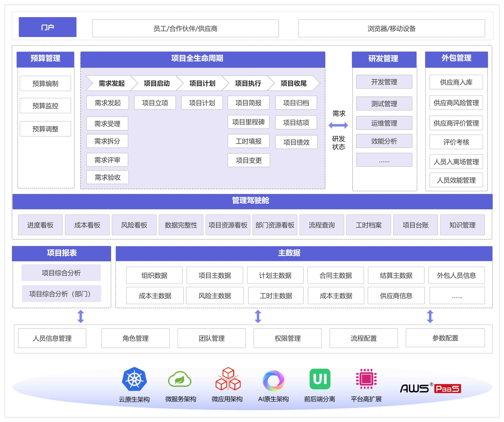The width and height of the screenshot is (504, 422).
Task: Click the Kubernetes cloud-native architecture icon
Action: [134, 379]
